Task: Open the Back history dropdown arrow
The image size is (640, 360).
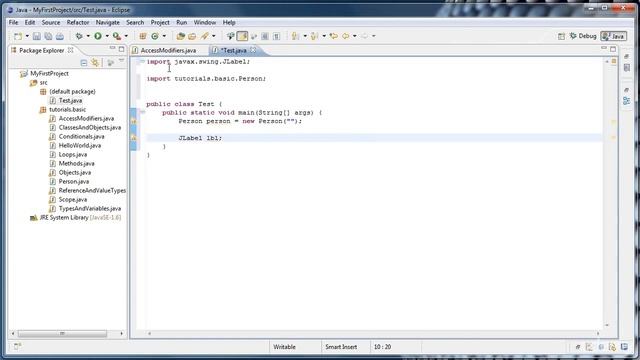Action: point(354,36)
